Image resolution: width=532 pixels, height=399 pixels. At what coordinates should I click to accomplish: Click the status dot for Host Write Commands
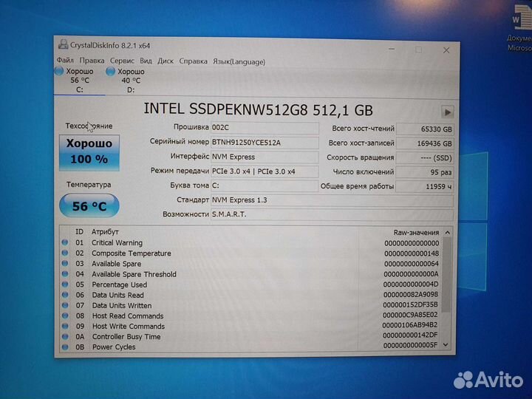click(x=65, y=326)
